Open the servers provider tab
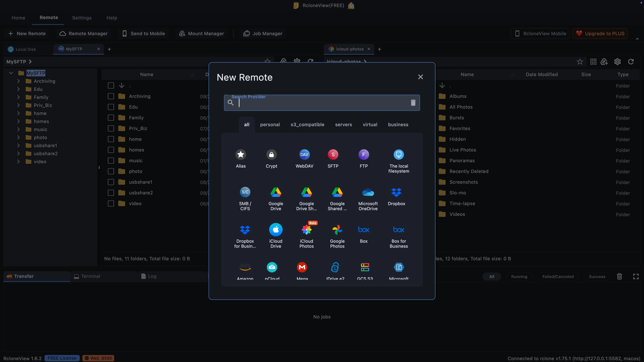Screen dimensions: 644x362 click(343, 125)
